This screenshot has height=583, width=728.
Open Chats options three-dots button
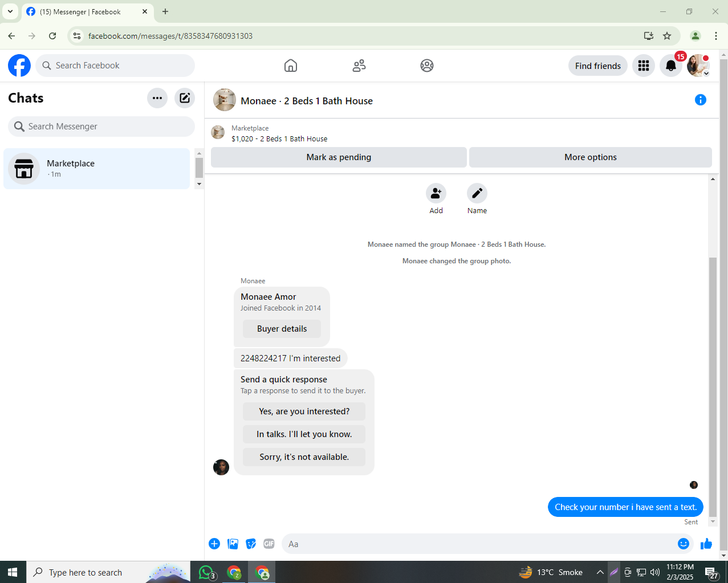[x=157, y=98]
